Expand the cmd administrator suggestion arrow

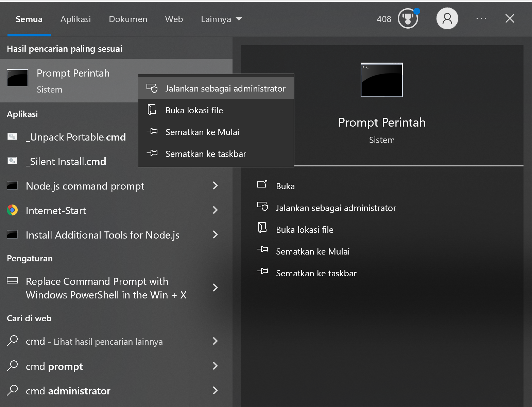215,390
